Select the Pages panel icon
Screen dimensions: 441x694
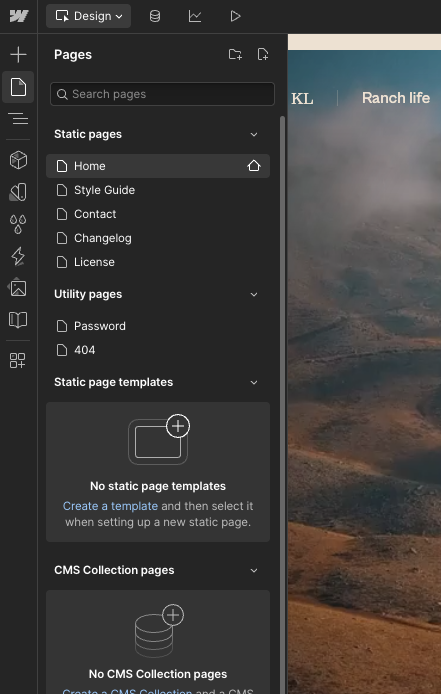18,87
